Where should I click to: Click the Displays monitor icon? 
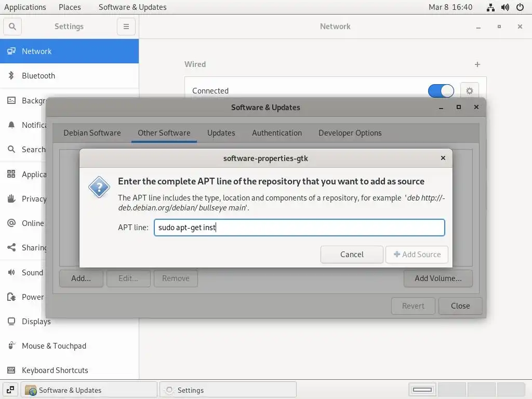(x=11, y=321)
